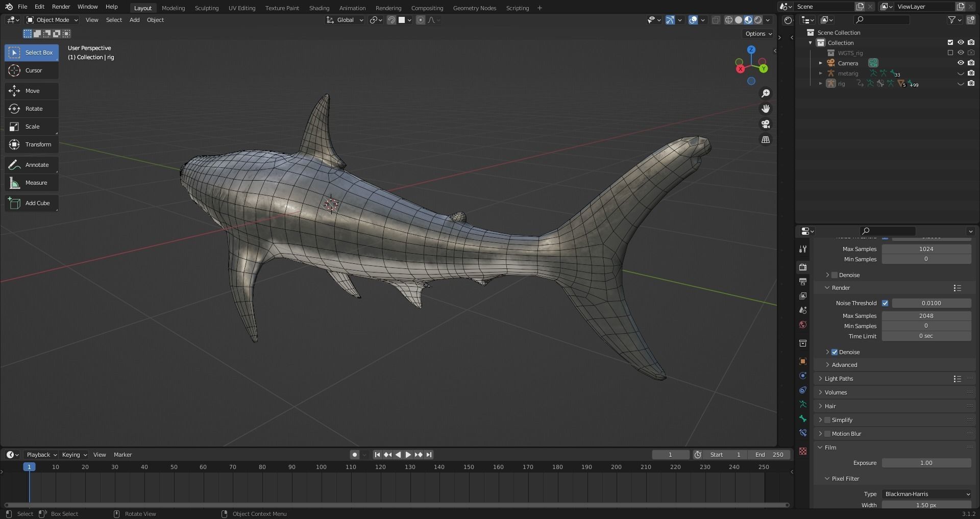980x519 pixels.
Task: Choose the Transform tool
Action: [x=32, y=144]
